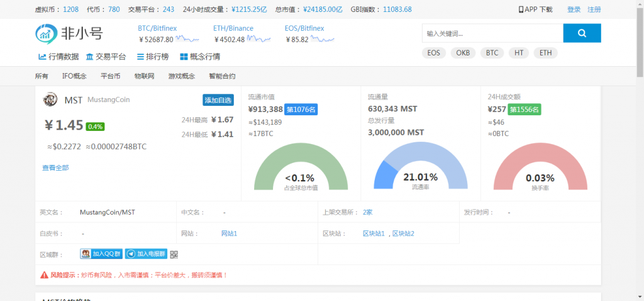The width and height of the screenshot is (644, 301).
Task: Select the 平台币 category tab
Action: (x=111, y=76)
